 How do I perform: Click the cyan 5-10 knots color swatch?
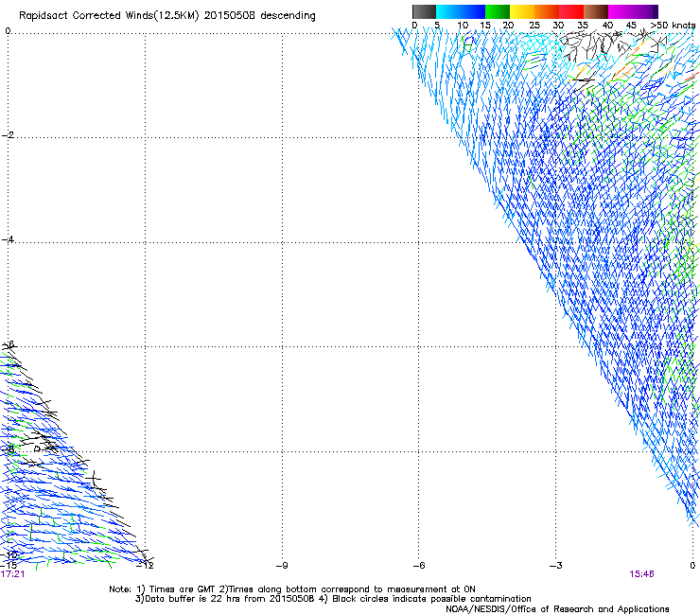448,11
